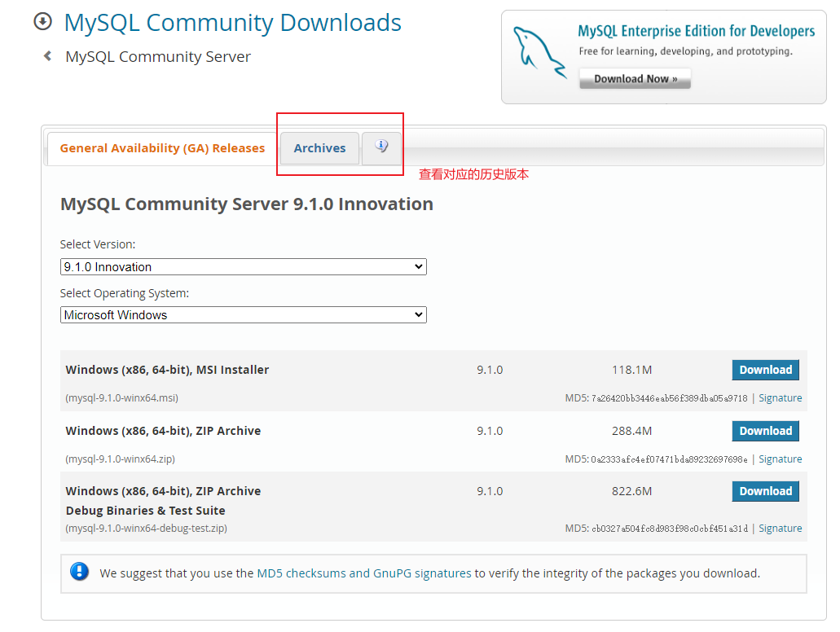The width and height of the screenshot is (840, 632).
Task: Open the information icon tab
Action: (x=381, y=148)
